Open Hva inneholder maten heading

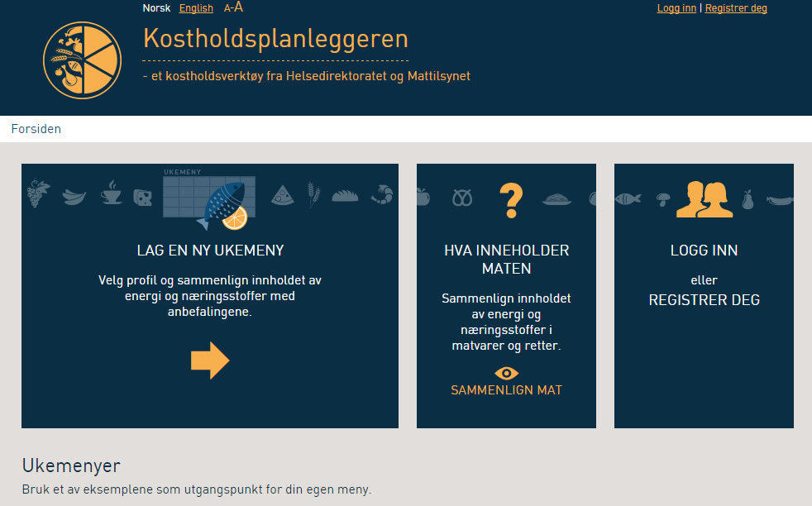pos(506,260)
